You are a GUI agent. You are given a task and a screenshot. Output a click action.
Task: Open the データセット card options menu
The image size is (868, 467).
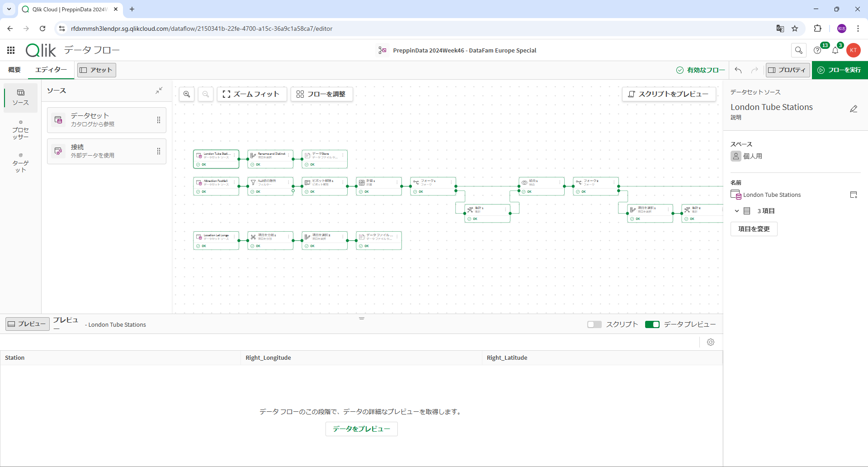tap(158, 120)
